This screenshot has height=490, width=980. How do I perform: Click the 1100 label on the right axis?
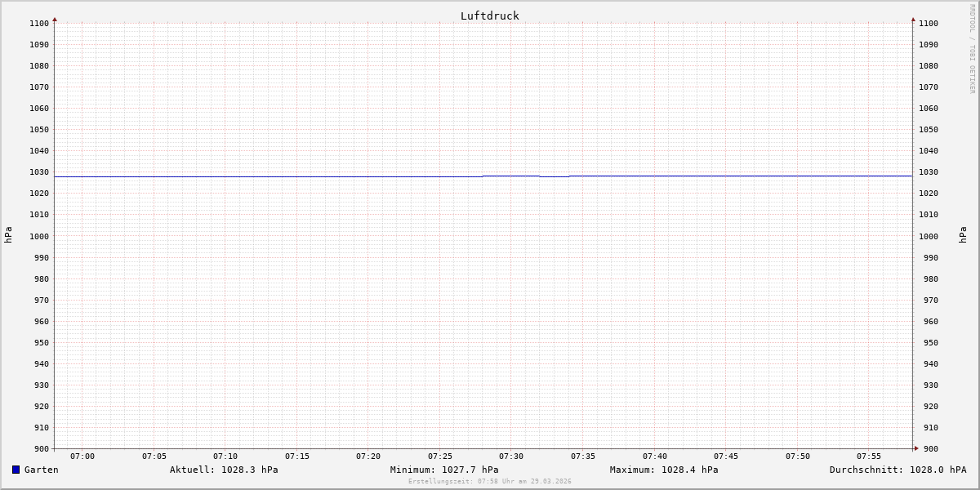click(929, 23)
